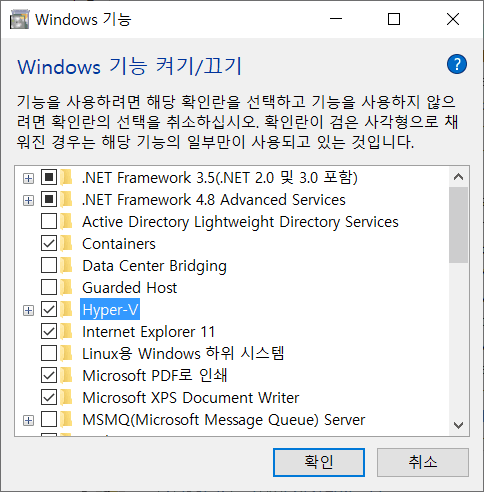Click the feature list scrollbar thumb
484x492 pixels.
[459, 225]
